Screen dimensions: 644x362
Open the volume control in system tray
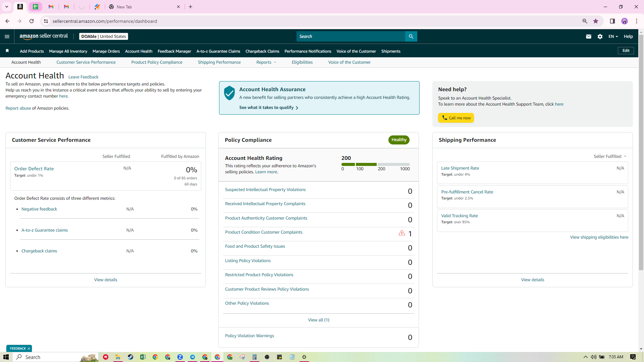594,357
